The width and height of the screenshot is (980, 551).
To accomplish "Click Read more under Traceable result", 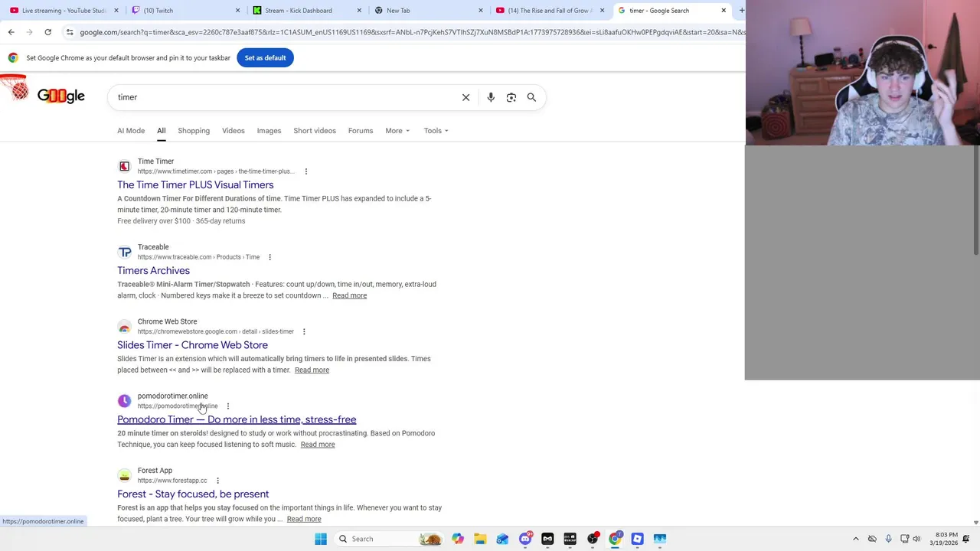I will click(x=349, y=295).
